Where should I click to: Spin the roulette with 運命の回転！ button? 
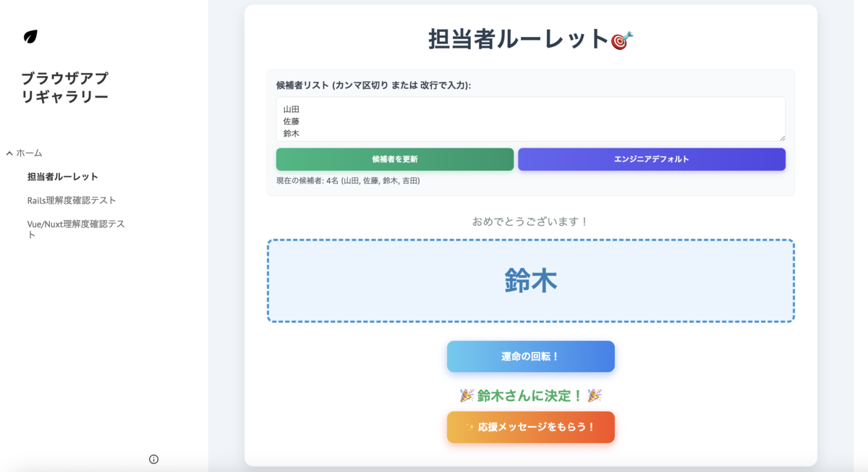(x=531, y=357)
